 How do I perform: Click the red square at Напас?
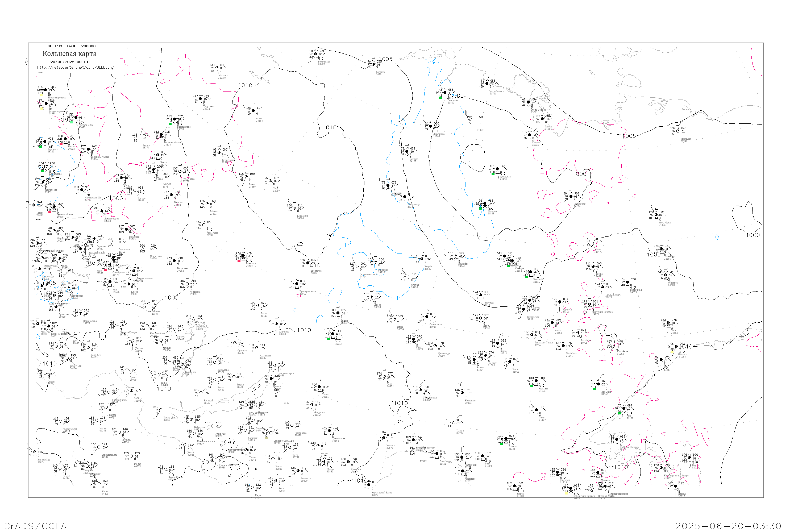(61, 144)
